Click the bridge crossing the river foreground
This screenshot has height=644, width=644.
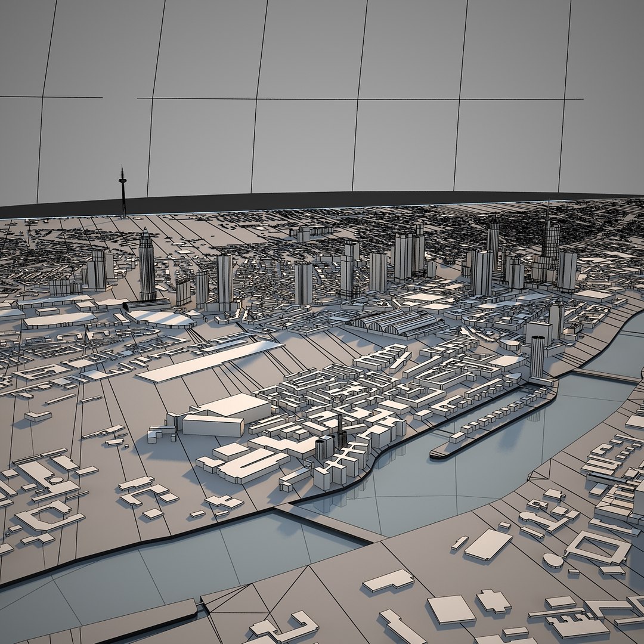point(331,522)
